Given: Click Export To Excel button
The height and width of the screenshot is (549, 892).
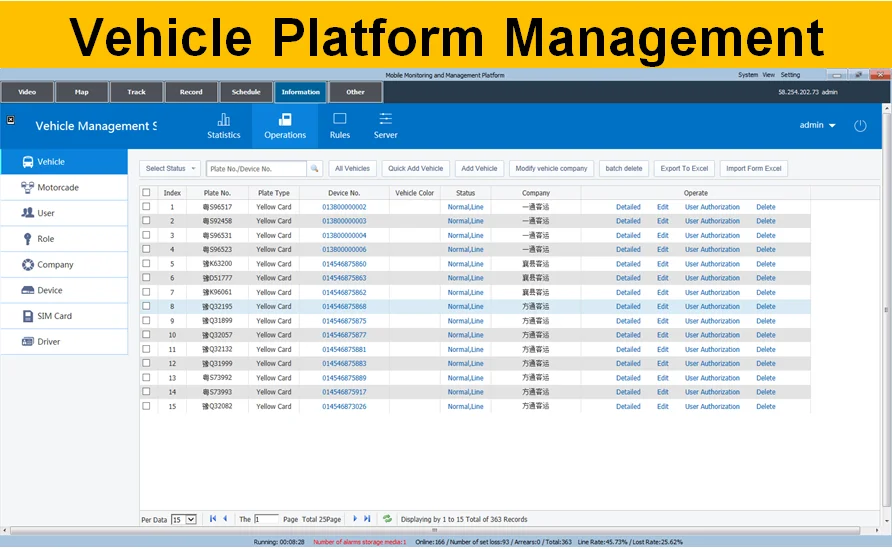Looking at the screenshot, I should [x=684, y=169].
